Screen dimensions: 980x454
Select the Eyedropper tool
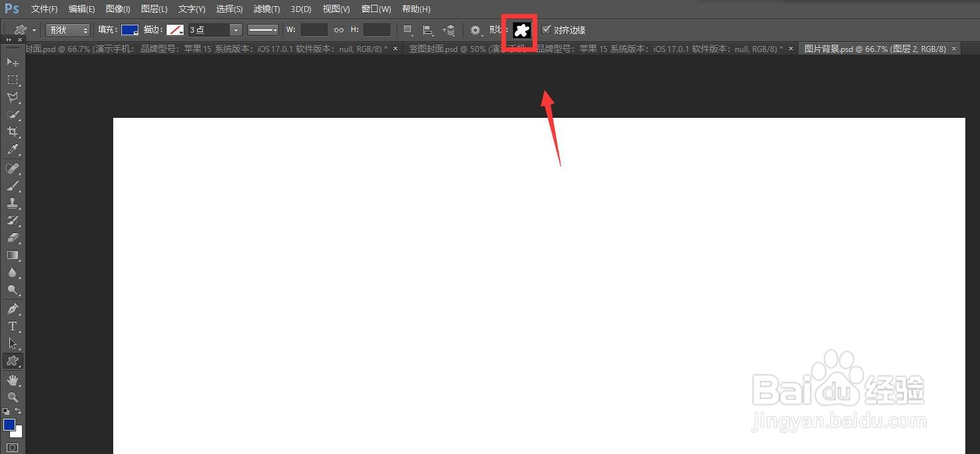point(13,150)
